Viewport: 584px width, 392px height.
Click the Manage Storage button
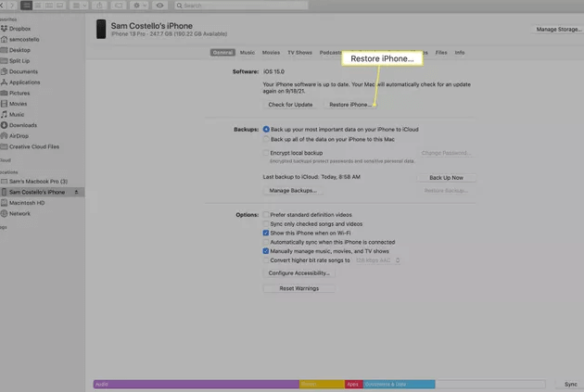point(558,29)
